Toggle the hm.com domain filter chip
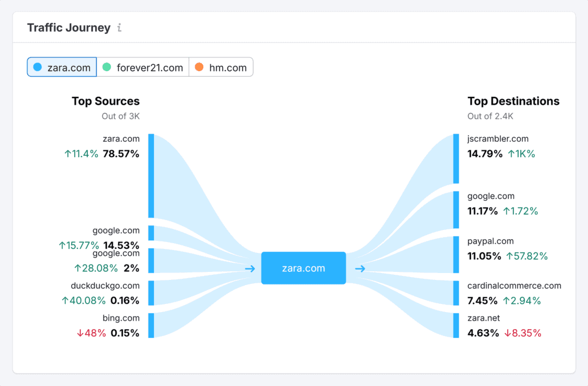The width and height of the screenshot is (588, 386). click(221, 67)
